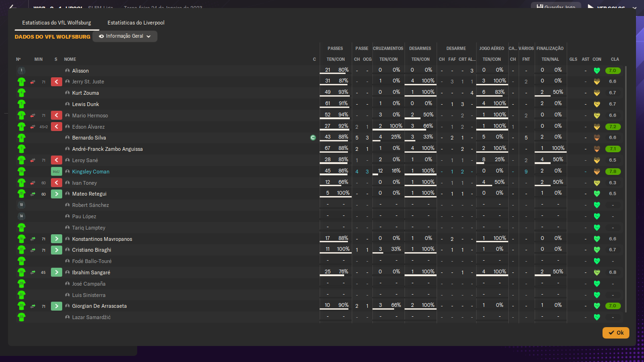This screenshot has width=644, height=362.
Task: Click Edson Álvarez's 7.2 rating badge
Action: 613,127
